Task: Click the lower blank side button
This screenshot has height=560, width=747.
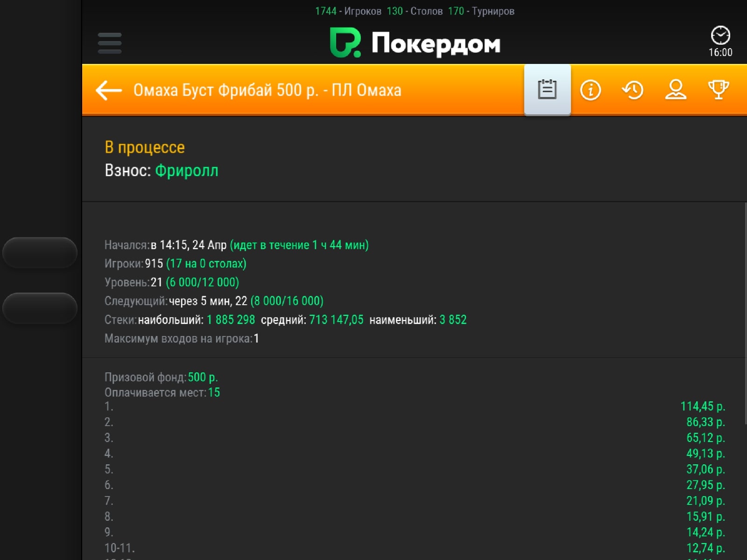Action: [40, 308]
